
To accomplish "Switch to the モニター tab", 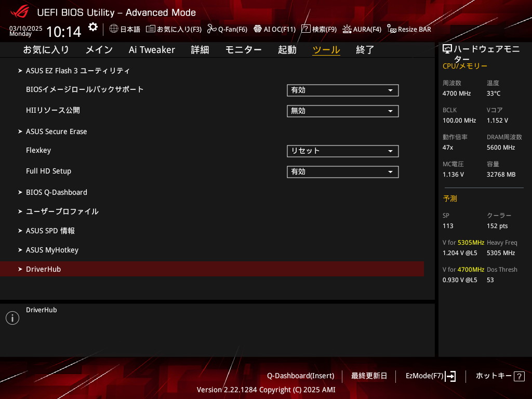I will point(243,50).
